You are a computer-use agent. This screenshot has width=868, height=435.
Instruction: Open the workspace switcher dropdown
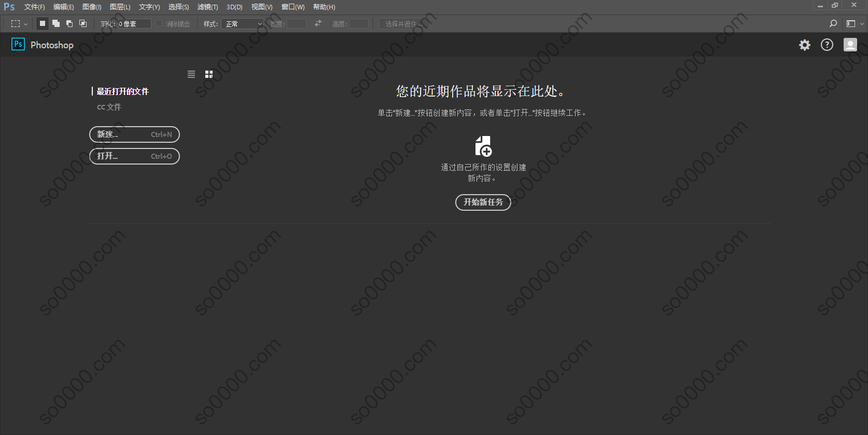(x=855, y=23)
